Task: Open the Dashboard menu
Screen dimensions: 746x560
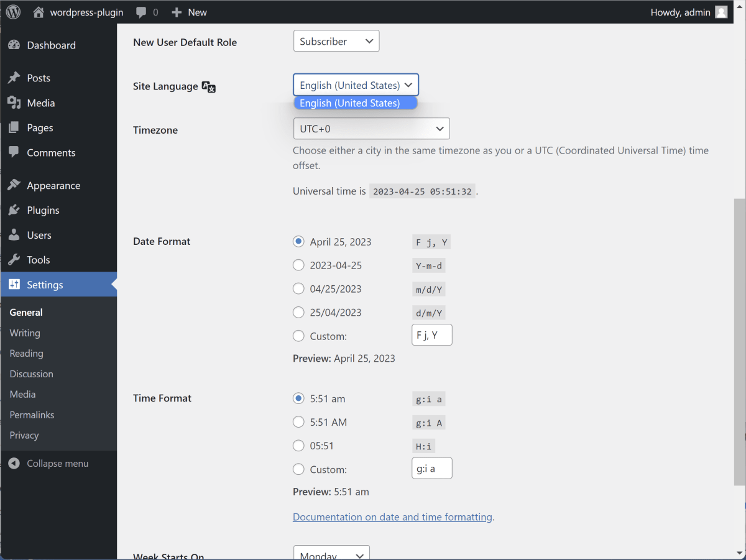Action: pyautogui.click(x=58, y=45)
